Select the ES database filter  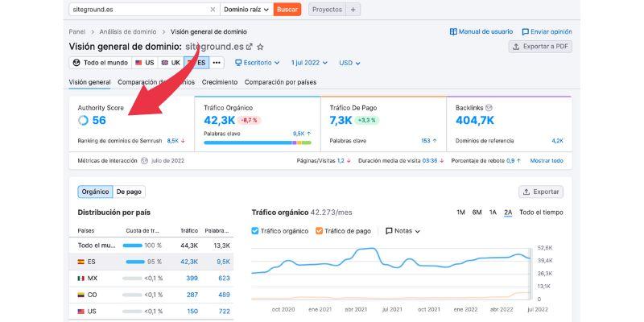pyautogui.click(x=196, y=63)
